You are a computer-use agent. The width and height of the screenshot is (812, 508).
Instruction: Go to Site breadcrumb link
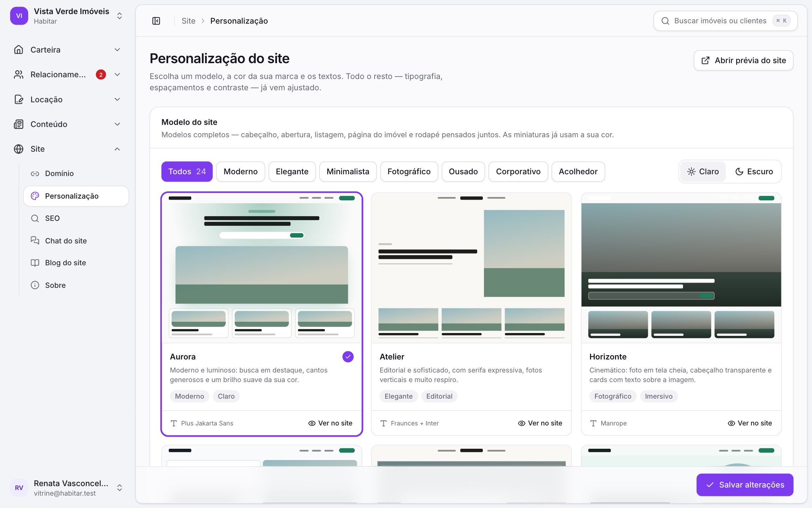pyautogui.click(x=188, y=21)
